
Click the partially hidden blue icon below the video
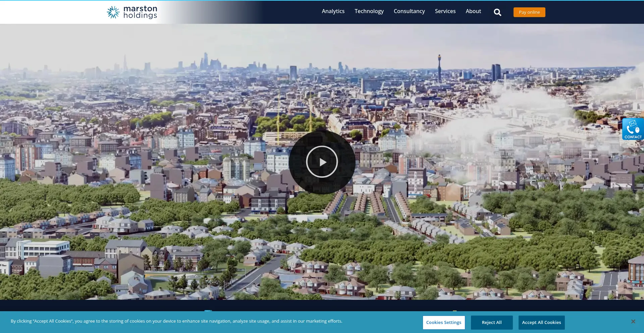208,311
